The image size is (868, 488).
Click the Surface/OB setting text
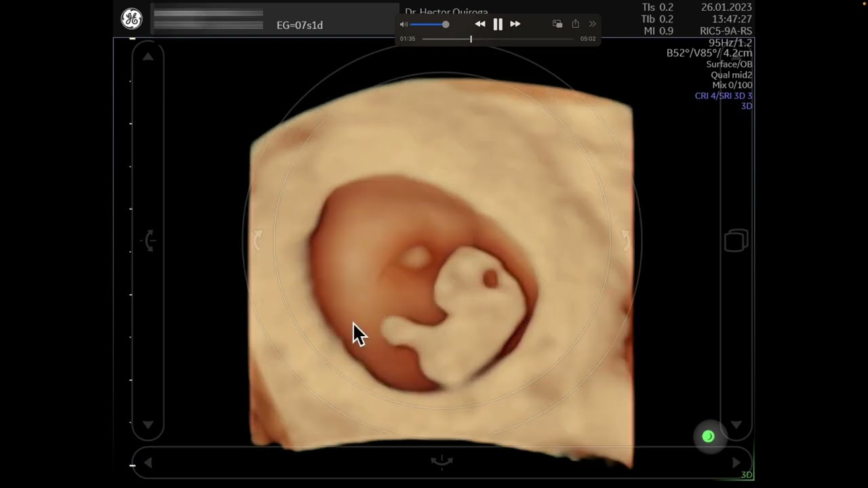pos(729,64)
